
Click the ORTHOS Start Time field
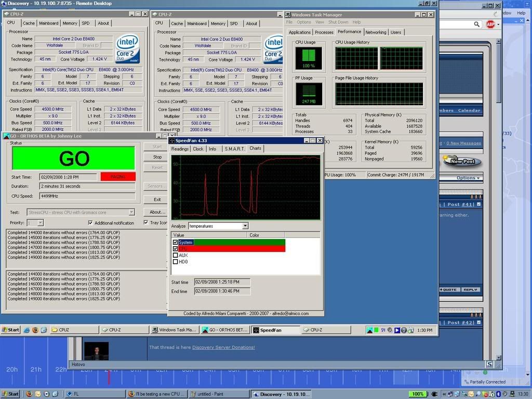68,177
